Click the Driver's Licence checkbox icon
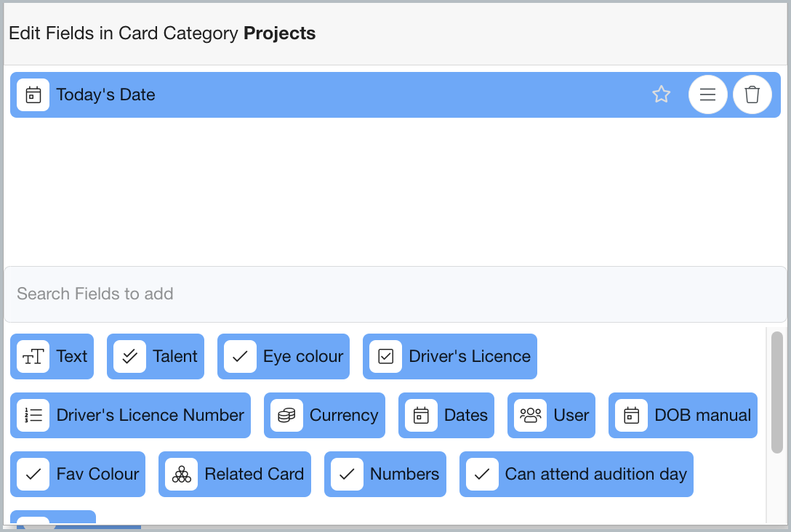This screenshot has height=532, width=791. click(x=386, y=357)
